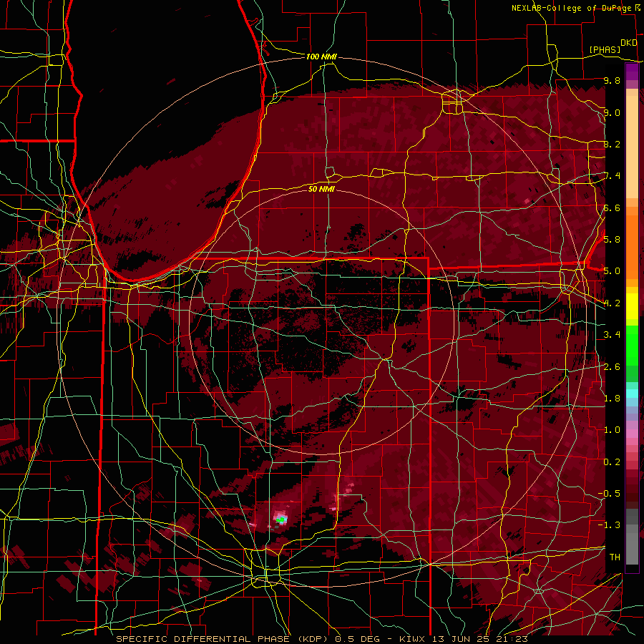Pick the bright green segment of the color bar
Screen dimensions: 644x644
(632, 346)
